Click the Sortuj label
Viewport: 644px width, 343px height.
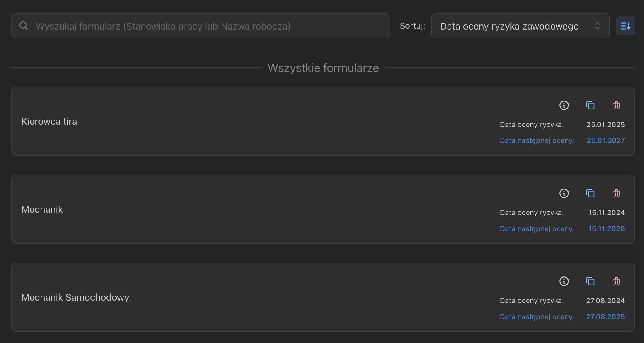point(412,26)
